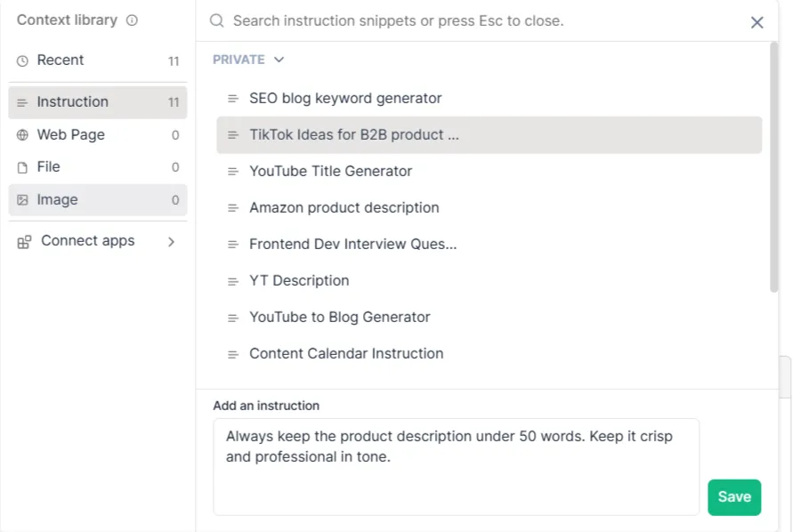Click the search magnifier icon
The width and height of the screenshot is (793, 532).
pos(216,20)
